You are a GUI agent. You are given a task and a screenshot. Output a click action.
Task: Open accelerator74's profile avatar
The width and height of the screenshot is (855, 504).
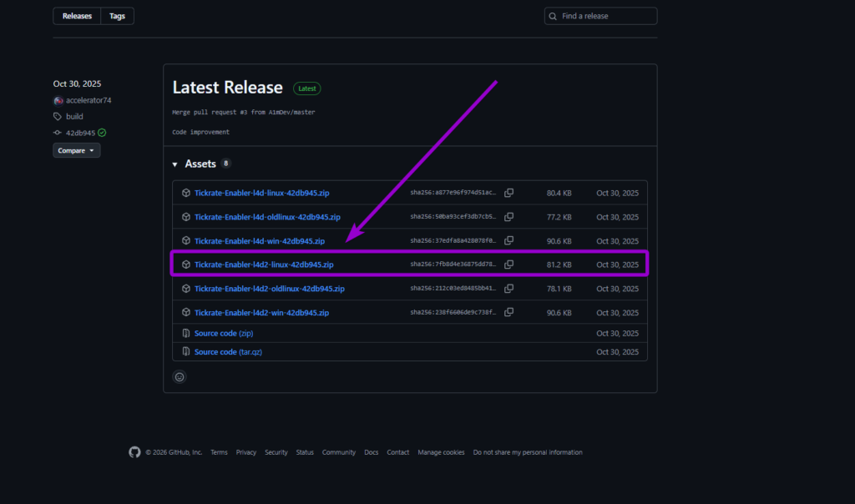click(x=58, y=100)
